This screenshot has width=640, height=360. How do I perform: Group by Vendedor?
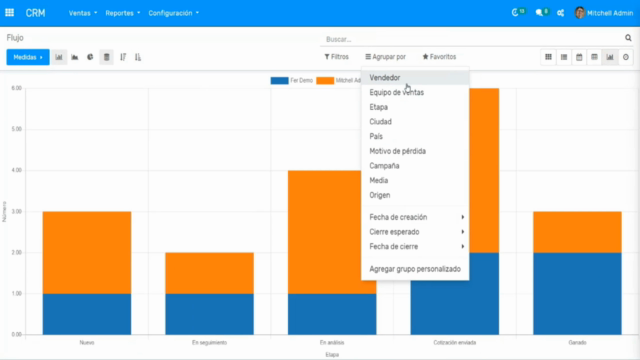(x=415, y=78)
